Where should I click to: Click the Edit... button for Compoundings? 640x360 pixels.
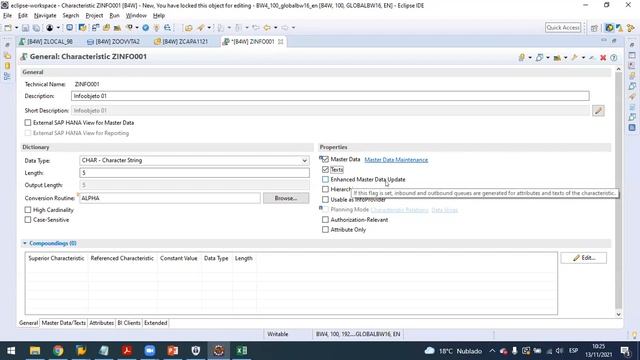[x=584, y=258]
